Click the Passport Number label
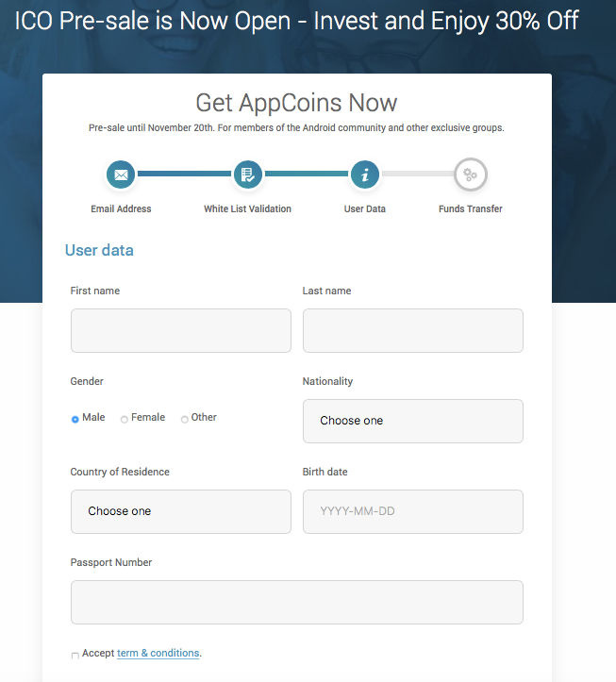The width and height of the screenshot is (616, 682). point(111,562)
